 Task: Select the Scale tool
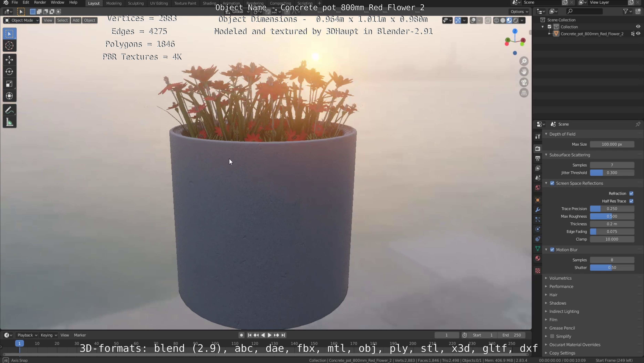(x=9, y=84)
